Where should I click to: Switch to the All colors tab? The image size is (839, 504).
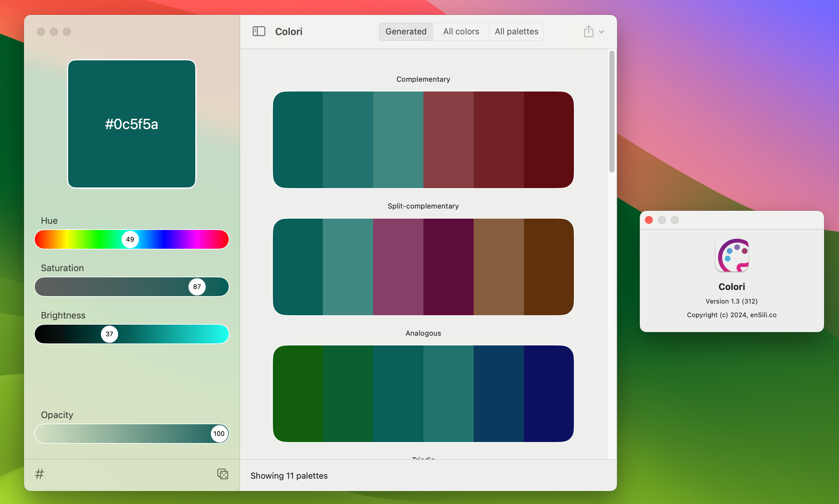[x=461, y=31]
